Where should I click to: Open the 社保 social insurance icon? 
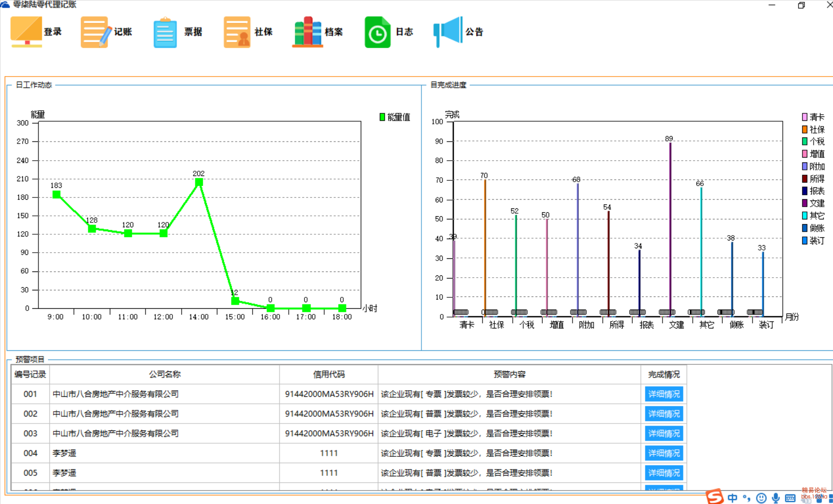pyautogui.click(x=237, y=32)
